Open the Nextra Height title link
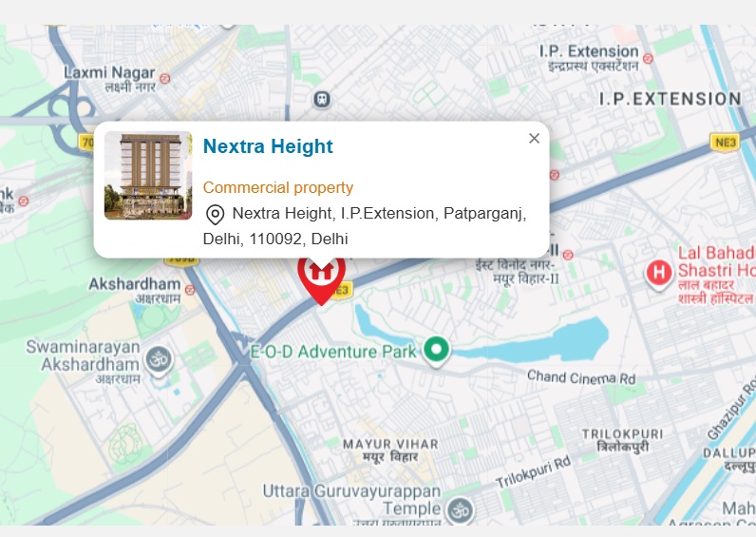This screenshot has width=756, height=537. (268, 146)
